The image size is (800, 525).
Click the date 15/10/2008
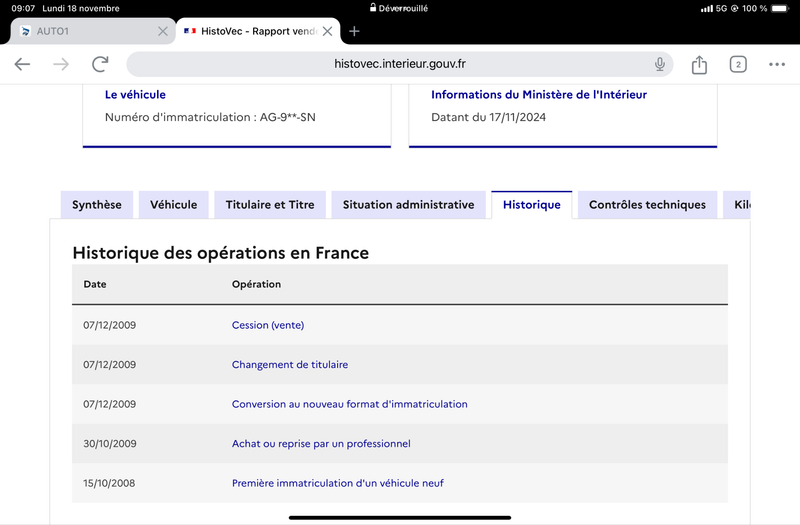coord(109,483)
